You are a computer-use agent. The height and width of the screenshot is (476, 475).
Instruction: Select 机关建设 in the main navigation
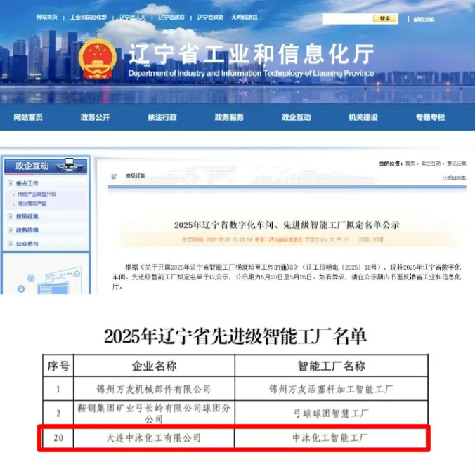tap(363, 117)
